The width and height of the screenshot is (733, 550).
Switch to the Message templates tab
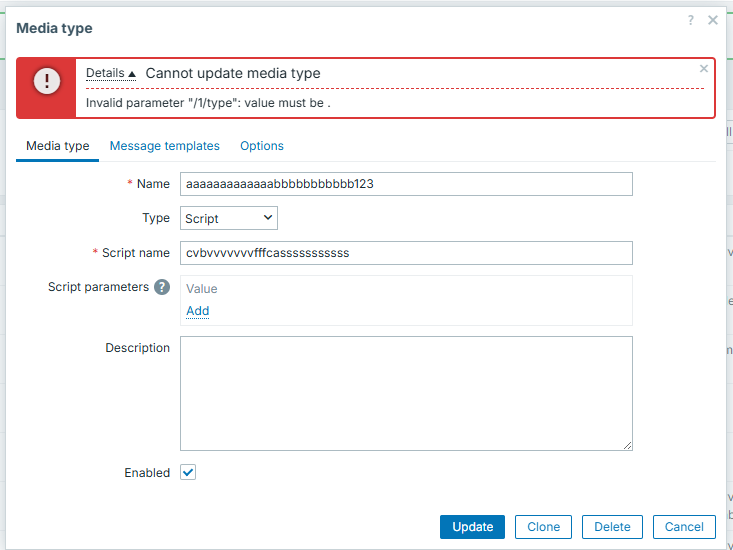point(164,146)
